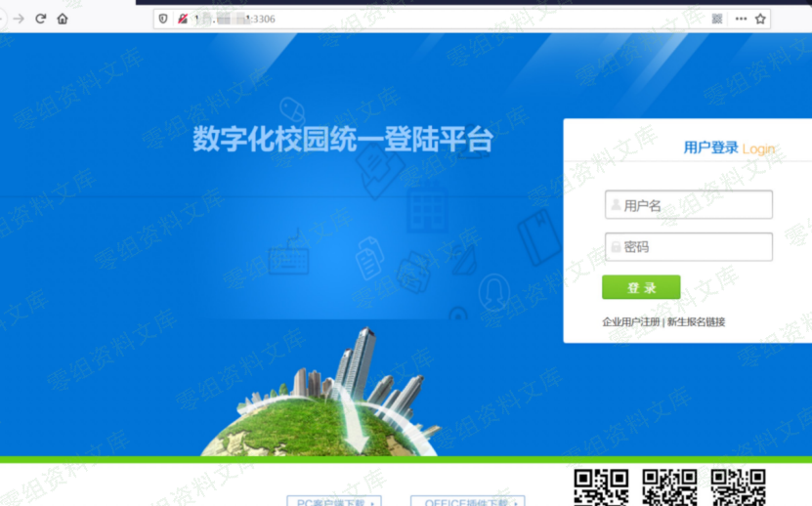Go to the browser home page
This screenshot has height=506, width=812.
63,19
